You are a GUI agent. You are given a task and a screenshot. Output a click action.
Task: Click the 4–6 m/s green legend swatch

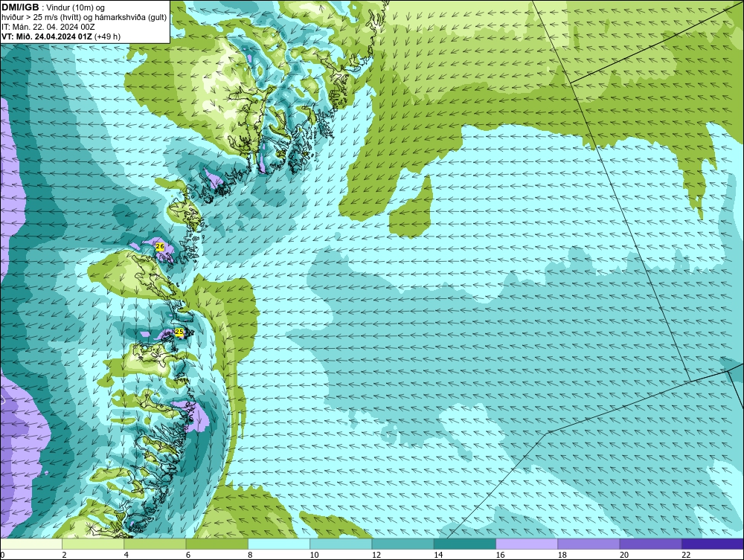(155, 544)
